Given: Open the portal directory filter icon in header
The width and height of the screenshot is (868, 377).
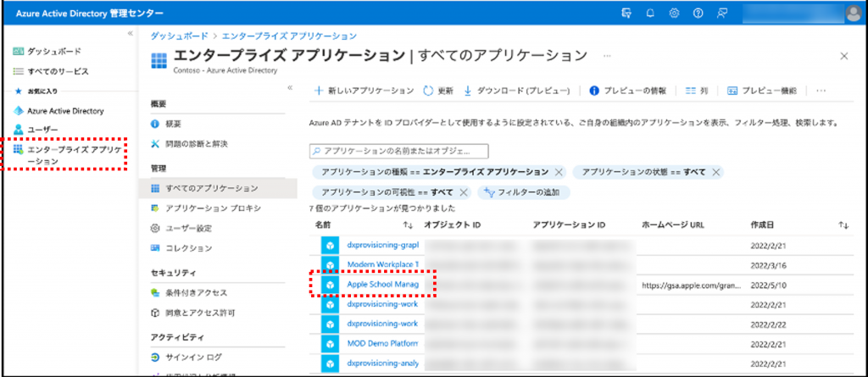Looking at the screenshot, I should (x=626, y=14).
